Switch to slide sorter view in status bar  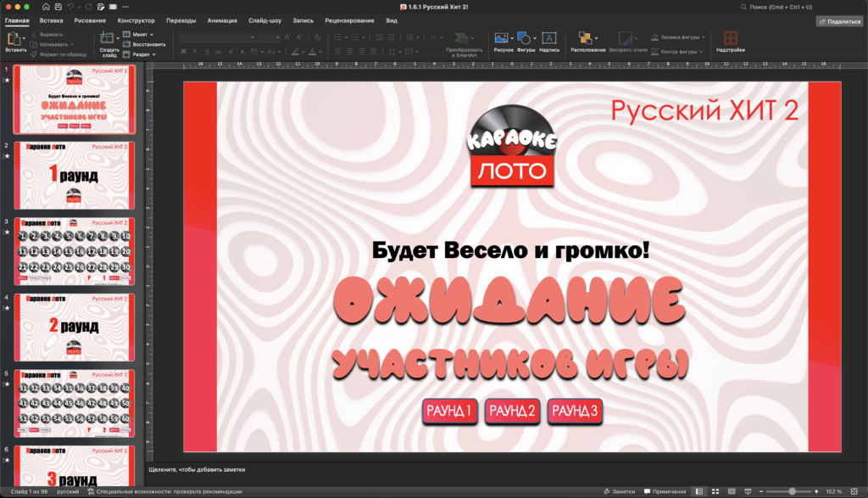[x=715, y=491]
